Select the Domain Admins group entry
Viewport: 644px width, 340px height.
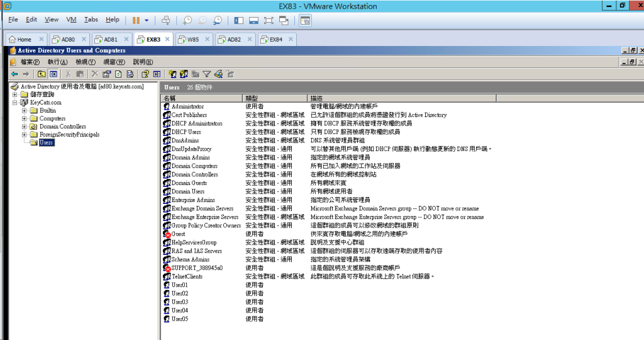coord(191,157)
